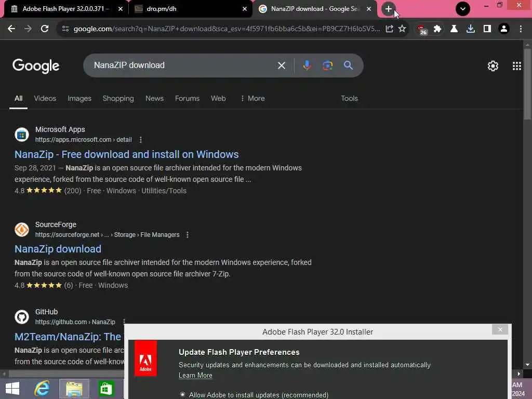
Task: Expand the tab search dropdown arrow
Action: point(462,9)
